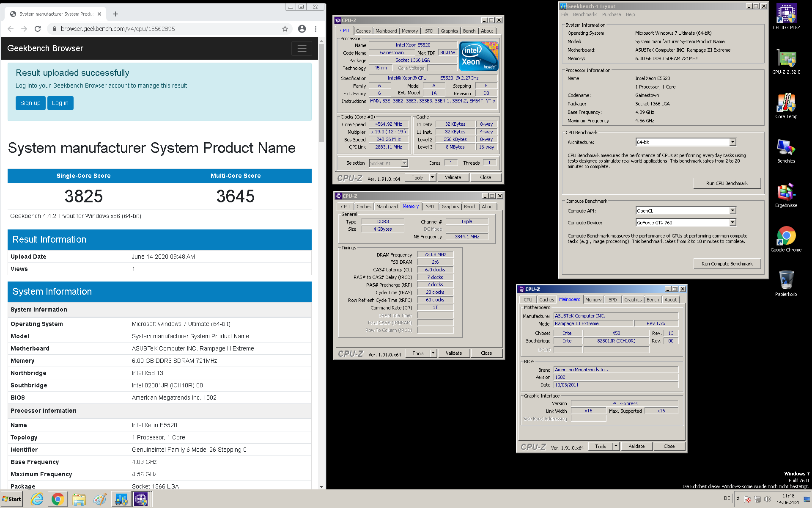Image resolution: width=812 pixels, height=508 pixels.
Task: Click Validate in the CPU-Z Memory window
Action: [x=454, y=353]
